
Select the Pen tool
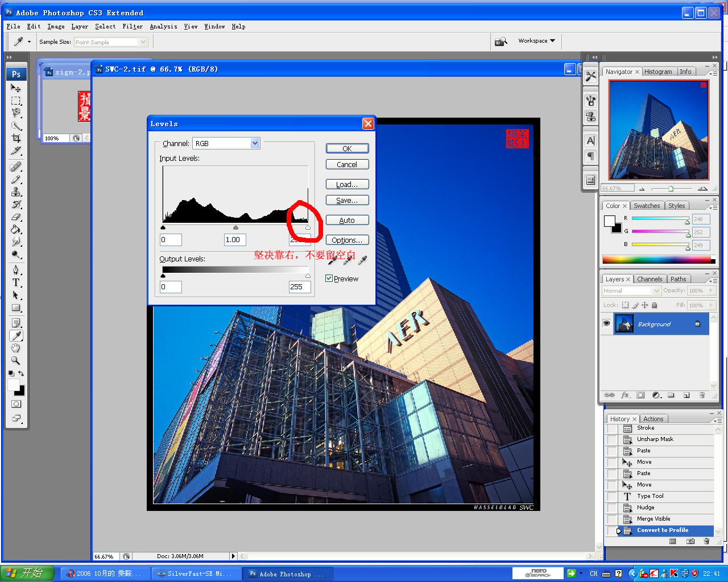pos(16,270)
